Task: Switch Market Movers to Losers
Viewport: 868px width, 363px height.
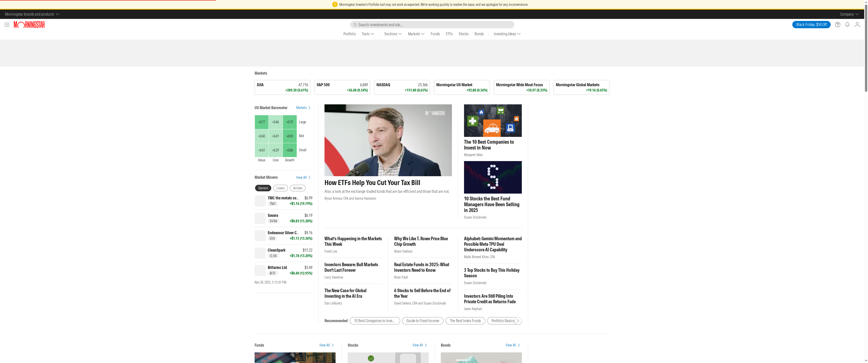Action: (x=280, y=188)
